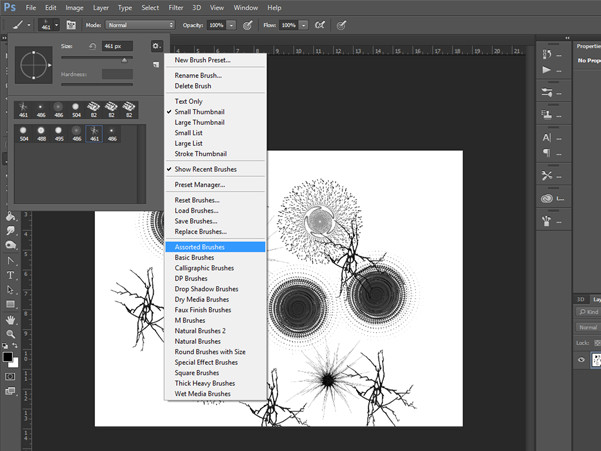Select the Hand tool
This screenshot has height=451, width=601.
click(x=10, y=320)
